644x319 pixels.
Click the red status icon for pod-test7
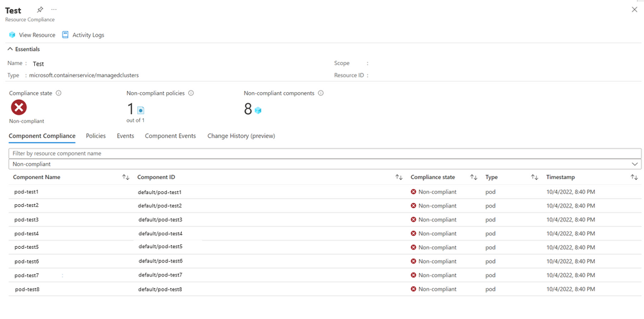click(x=414, y=275)
